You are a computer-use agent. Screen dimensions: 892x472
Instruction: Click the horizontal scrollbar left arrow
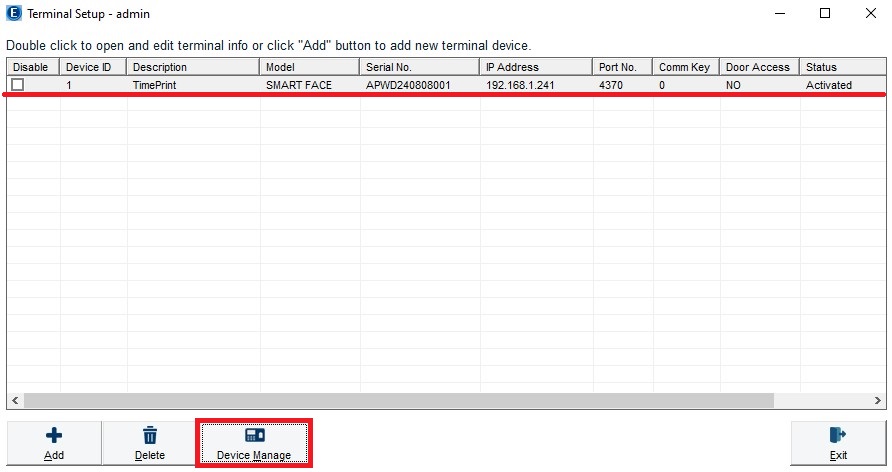(15, 400)
